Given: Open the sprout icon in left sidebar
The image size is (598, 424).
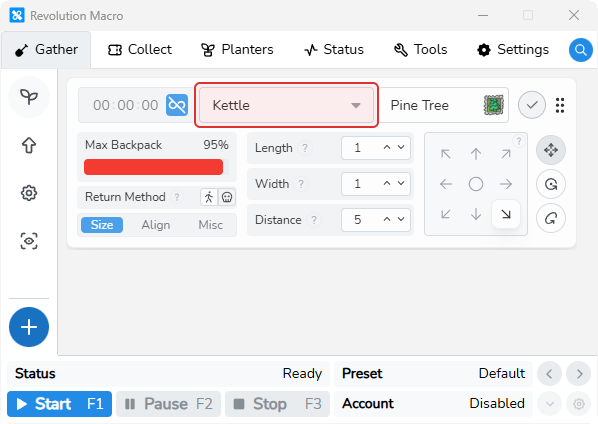Looking at the screenshot, I should (29, 97).
